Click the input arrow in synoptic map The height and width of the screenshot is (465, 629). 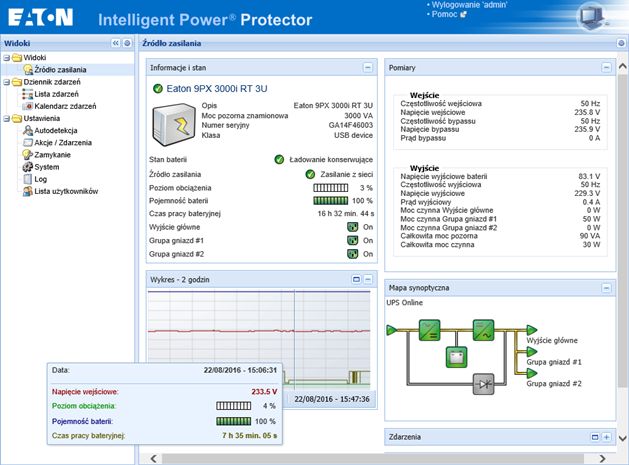(392, 330)
